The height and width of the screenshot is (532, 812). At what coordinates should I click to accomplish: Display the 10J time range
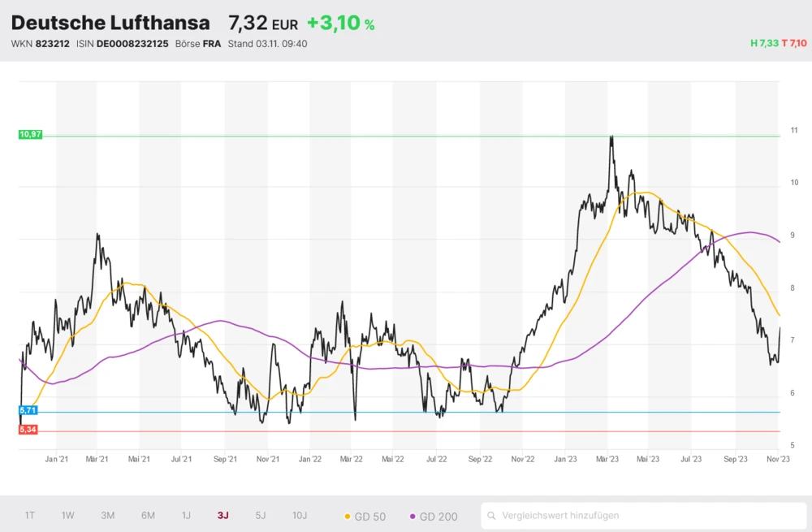[x=300, y=516]
